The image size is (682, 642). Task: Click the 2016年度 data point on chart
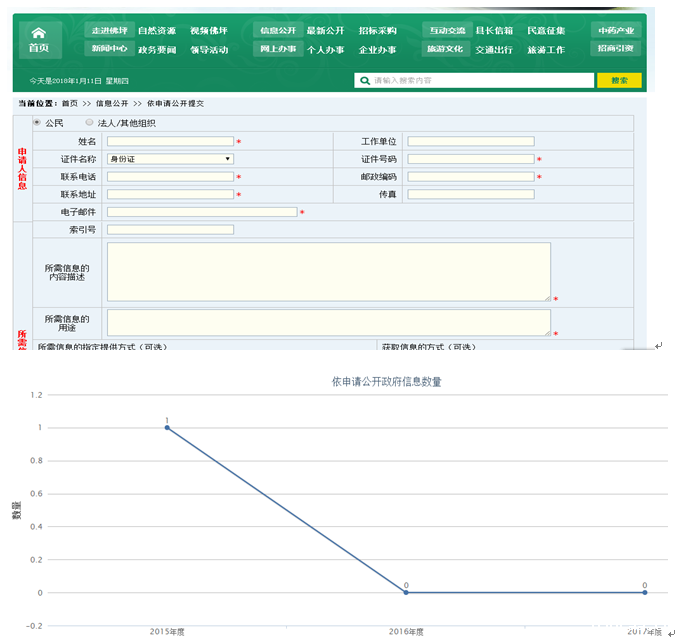406,592
